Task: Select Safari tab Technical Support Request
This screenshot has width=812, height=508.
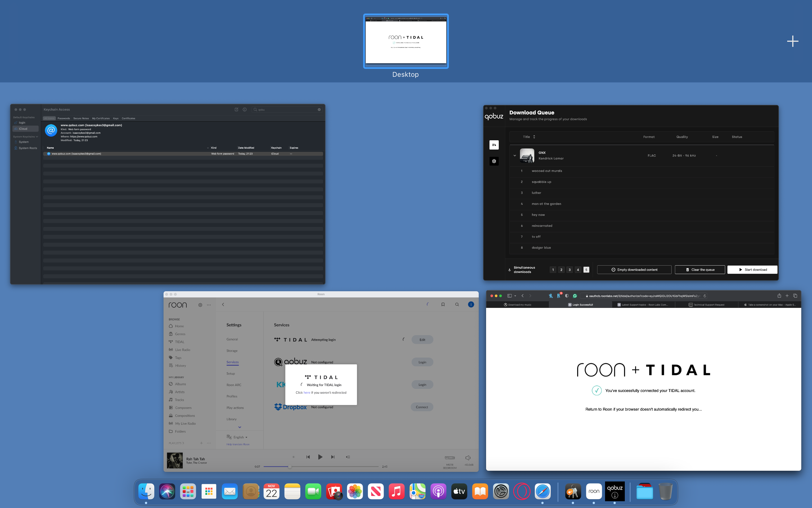Action: [707, 305]
